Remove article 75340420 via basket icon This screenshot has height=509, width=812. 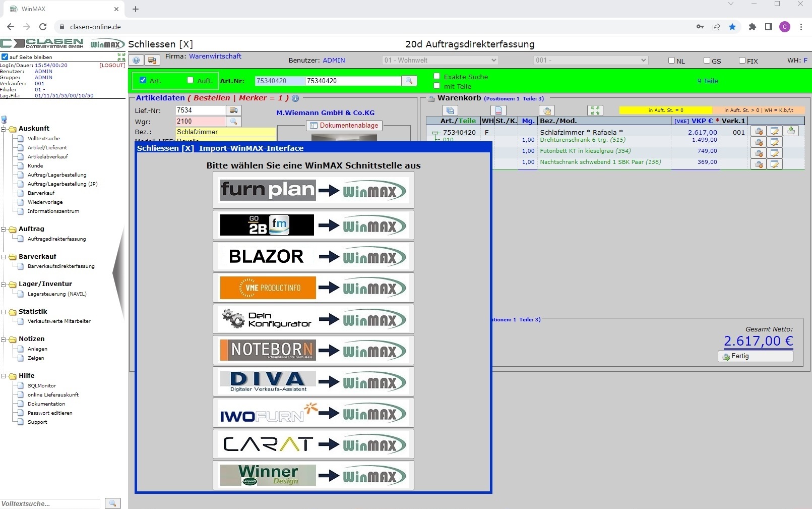click(759, 131)
